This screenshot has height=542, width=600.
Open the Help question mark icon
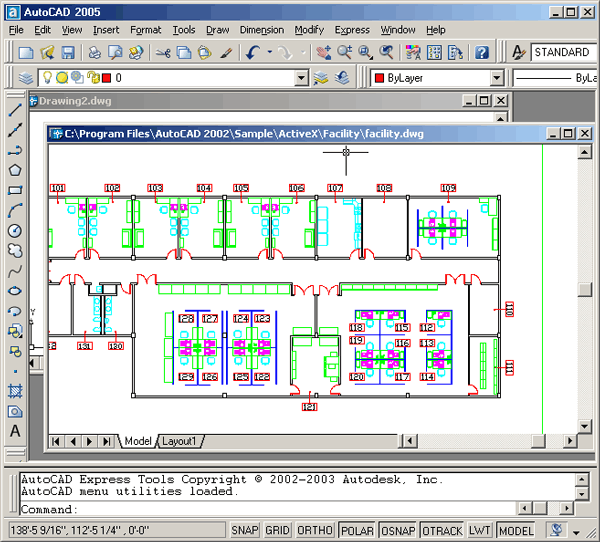[482, 52]
